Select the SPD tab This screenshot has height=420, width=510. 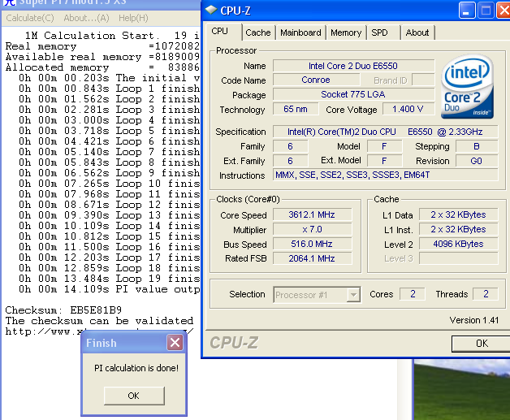[x=379, y=32]
